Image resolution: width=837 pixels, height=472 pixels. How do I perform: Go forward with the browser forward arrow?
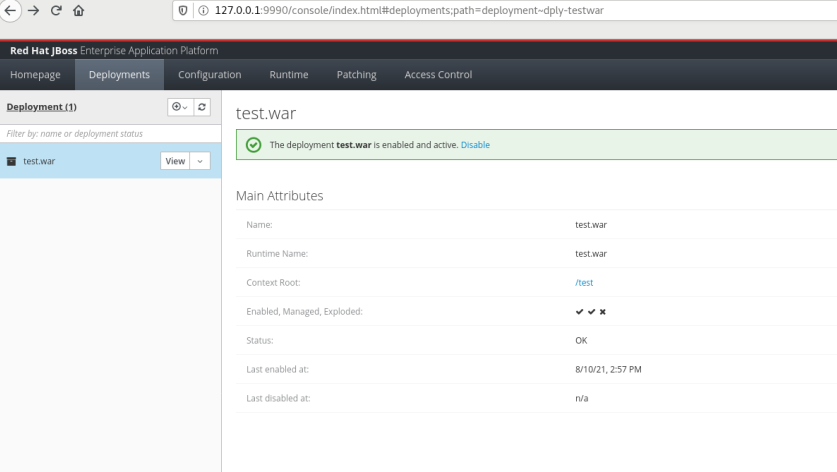[x=34, y=10]
